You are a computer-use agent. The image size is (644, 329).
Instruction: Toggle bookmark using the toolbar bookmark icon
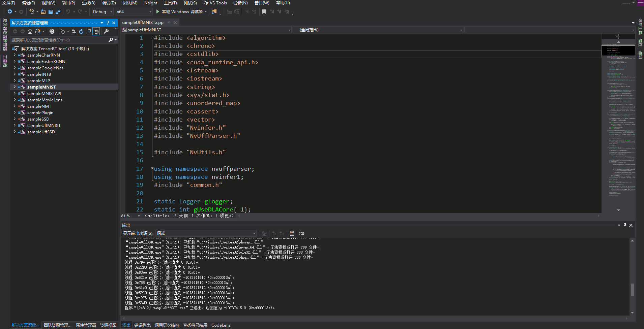point(264,12)
